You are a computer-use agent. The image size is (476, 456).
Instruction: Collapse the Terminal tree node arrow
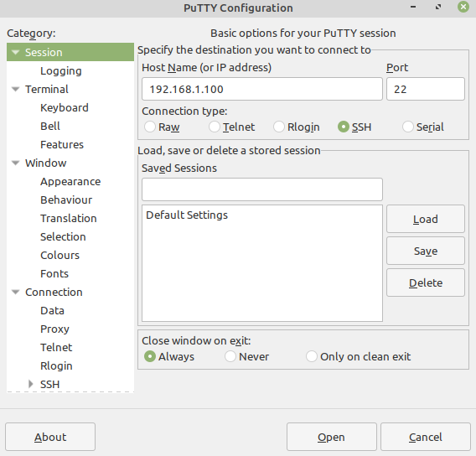click(x=15, y=89)
